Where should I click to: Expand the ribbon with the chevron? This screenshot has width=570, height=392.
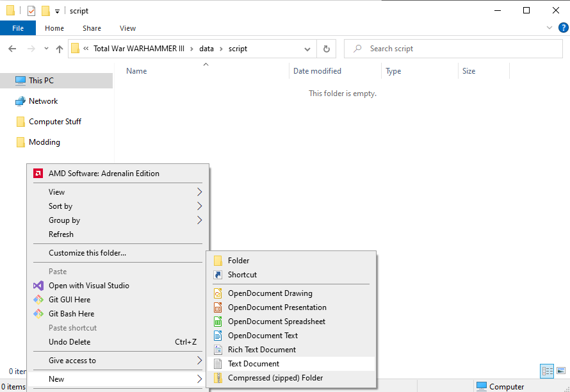550,28
